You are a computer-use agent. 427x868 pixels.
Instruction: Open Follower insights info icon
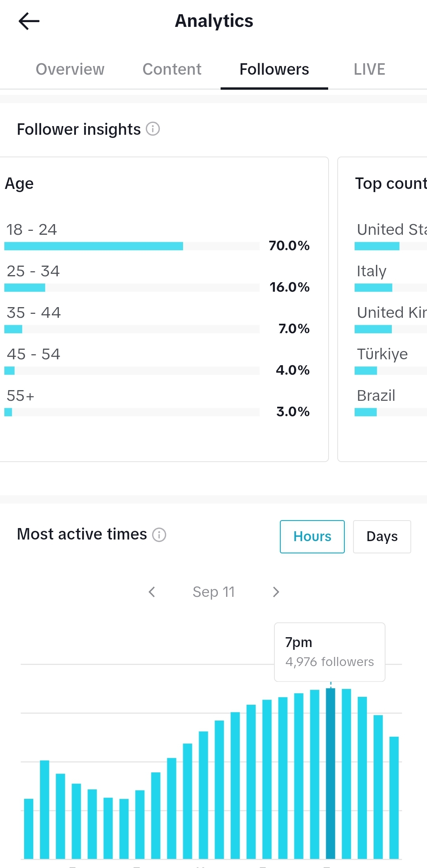tap(153, 129)
